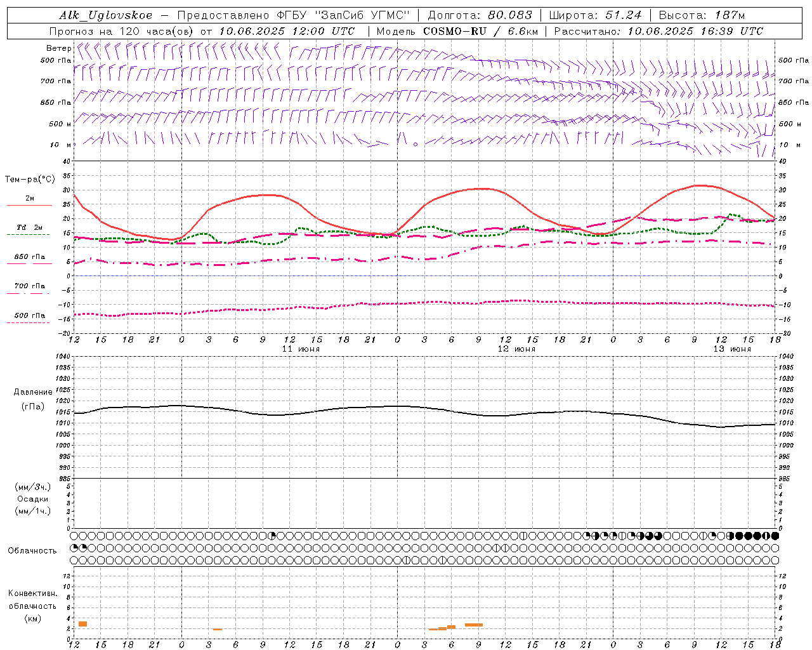Click the Широта: 51.24 value
Viewport: 812px width, 650px height.
pyautogui.click(x=595, y=15)
